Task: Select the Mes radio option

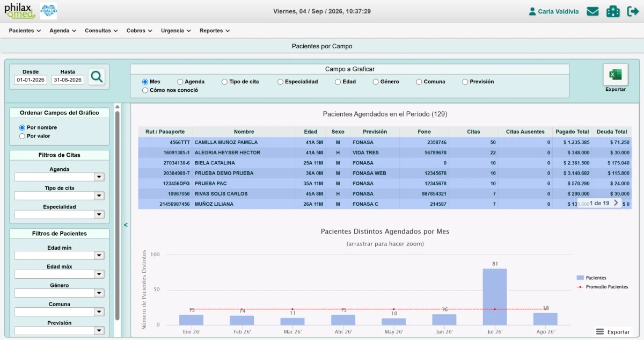Action: (145, 82)
